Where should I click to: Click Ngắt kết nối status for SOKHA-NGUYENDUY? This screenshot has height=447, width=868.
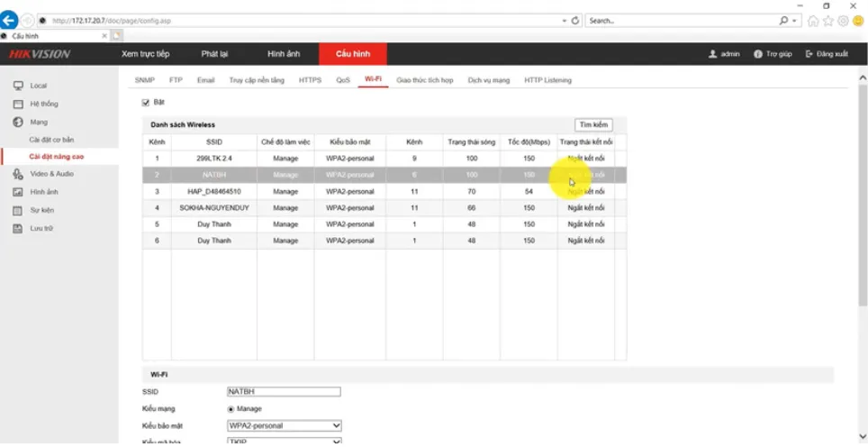tap(585, 207)
